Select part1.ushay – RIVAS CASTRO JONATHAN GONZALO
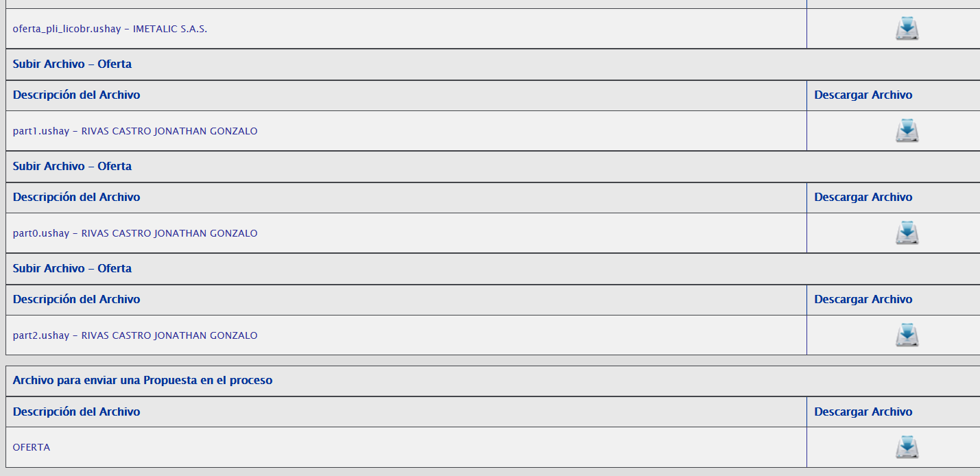 click(x=135, y=131)
